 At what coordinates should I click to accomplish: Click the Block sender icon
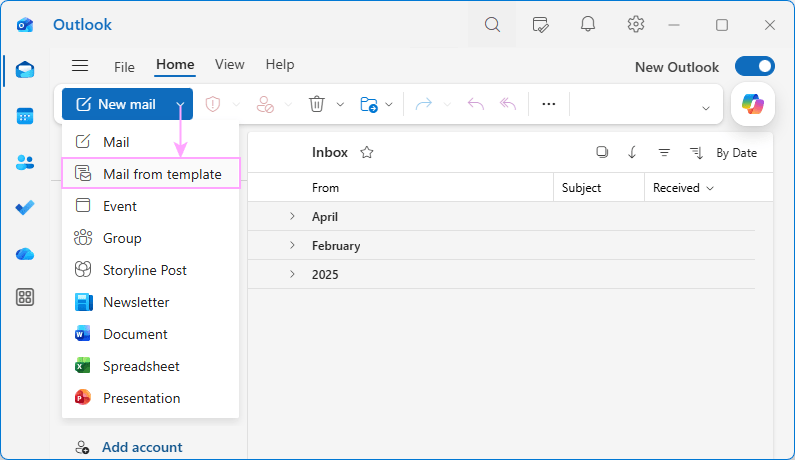(x=265, y=104)
